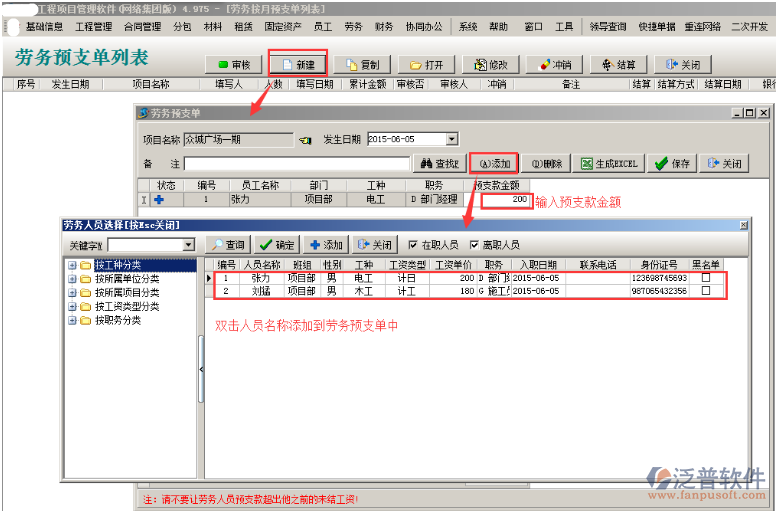
Task: Toggle the 离职人员 checkbox
Action: point(475,245)
